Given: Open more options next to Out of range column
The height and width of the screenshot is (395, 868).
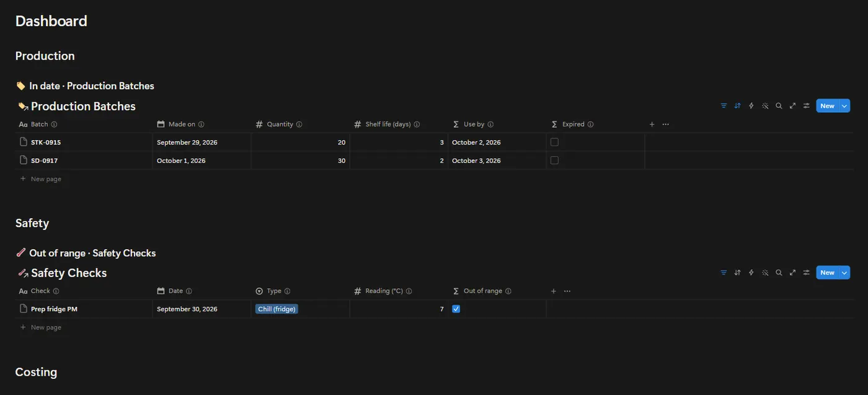Looking at the screenshot, I should point(567,291).
